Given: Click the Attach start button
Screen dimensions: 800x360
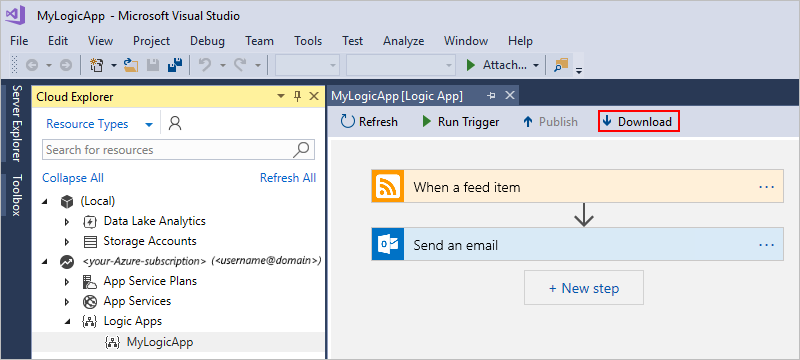Looking at the screenshot, I should coord(497,65).
